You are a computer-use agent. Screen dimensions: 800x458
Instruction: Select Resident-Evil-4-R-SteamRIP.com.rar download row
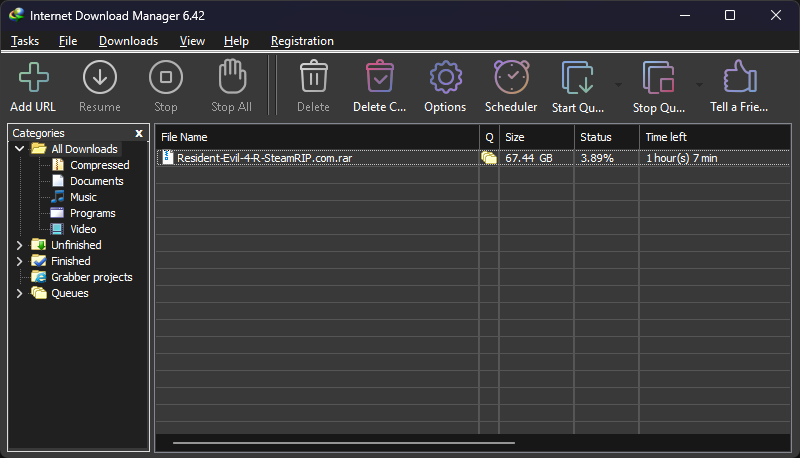click(473, 158)
